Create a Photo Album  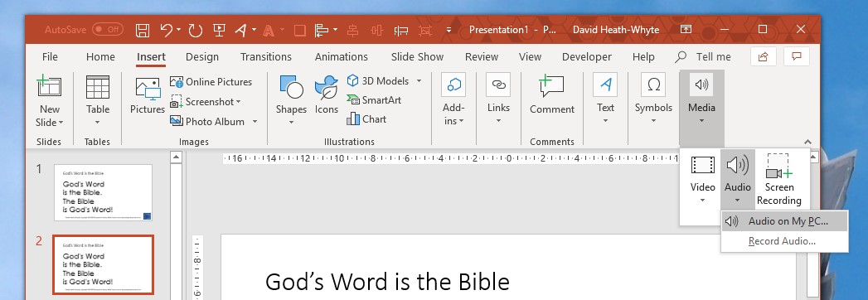point(207,121)
